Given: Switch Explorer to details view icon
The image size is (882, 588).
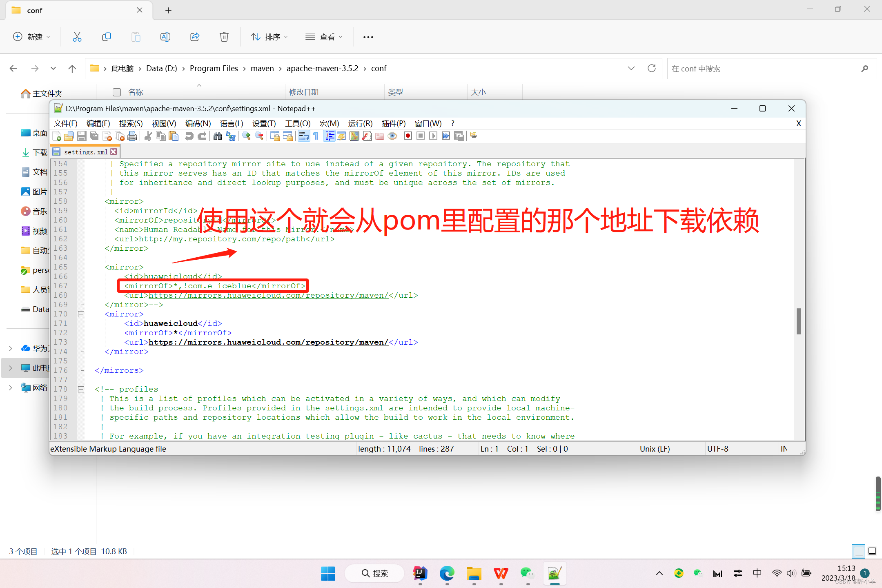Looking at the screenshot, I should 859,552.
